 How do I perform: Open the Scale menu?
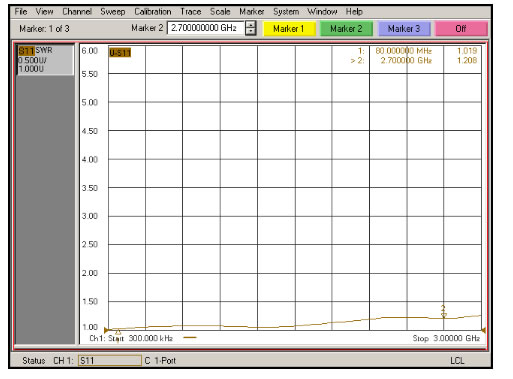[x=220, y=12]
